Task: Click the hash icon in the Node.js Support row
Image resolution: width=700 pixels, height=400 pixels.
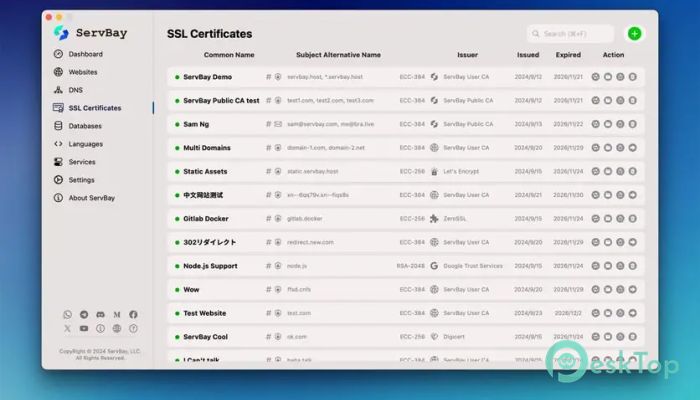Action: 268,266
